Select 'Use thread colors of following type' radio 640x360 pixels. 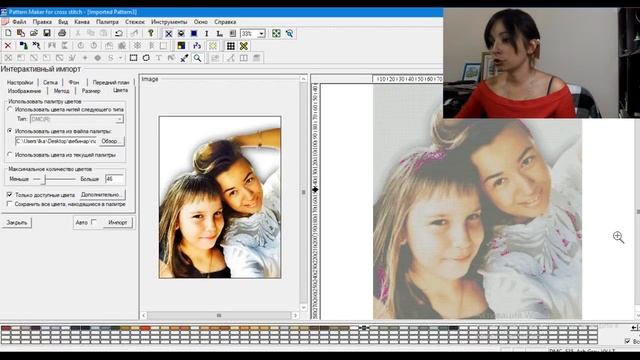coord(10,109)
